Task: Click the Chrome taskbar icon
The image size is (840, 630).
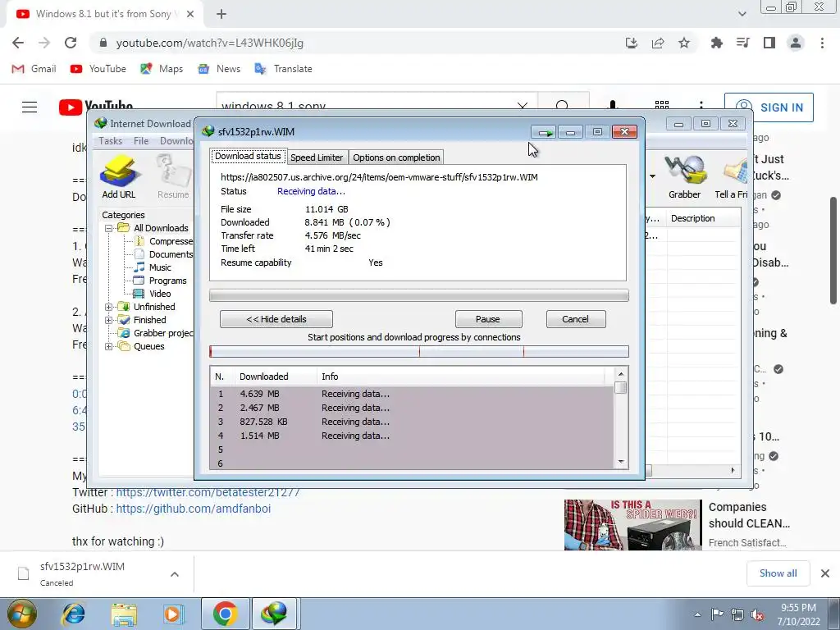Action: click(x=225, y=614)
